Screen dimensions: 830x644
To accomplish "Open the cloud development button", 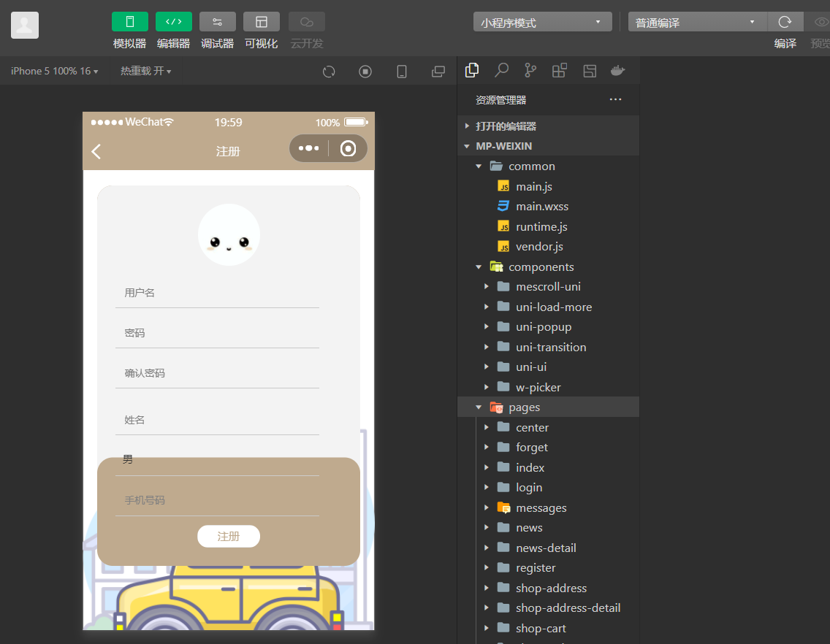I will (306, 22).
